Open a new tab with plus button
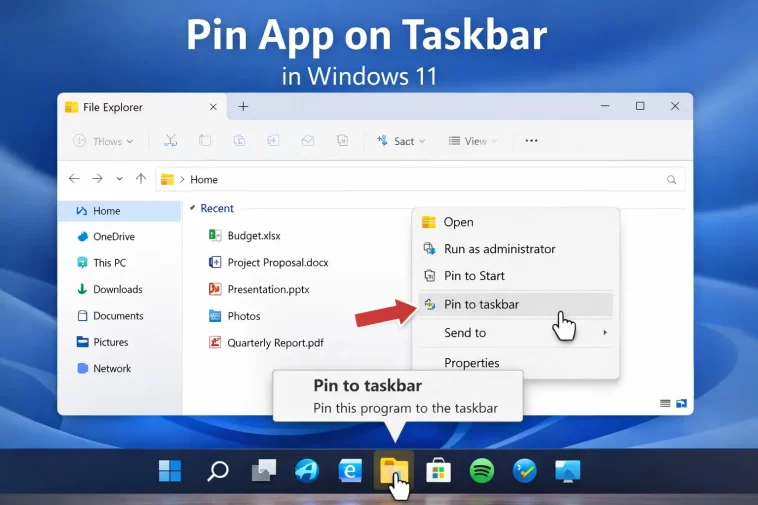758x505 pixels. tap(243, 106)
